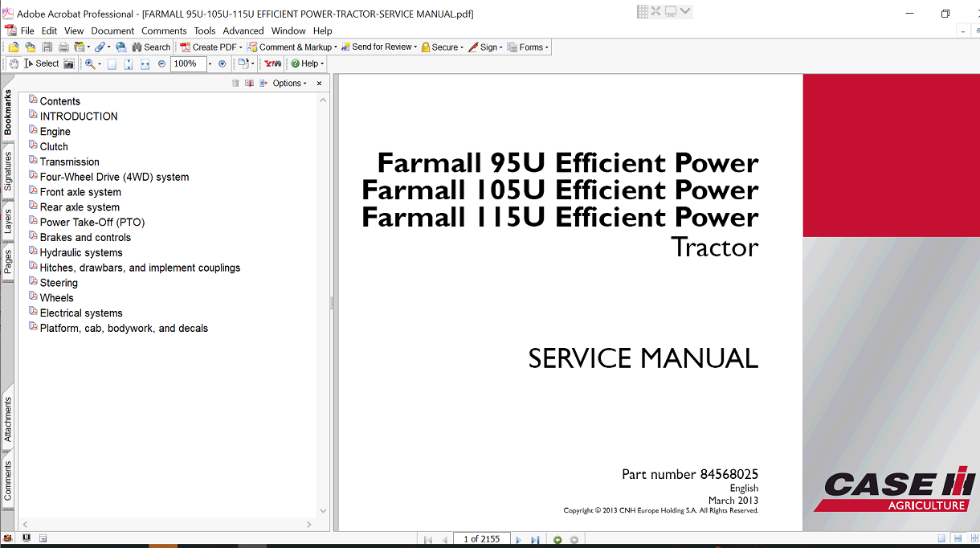Open the Advanced menu
980x548 pixels.
[x=243, y=31]
